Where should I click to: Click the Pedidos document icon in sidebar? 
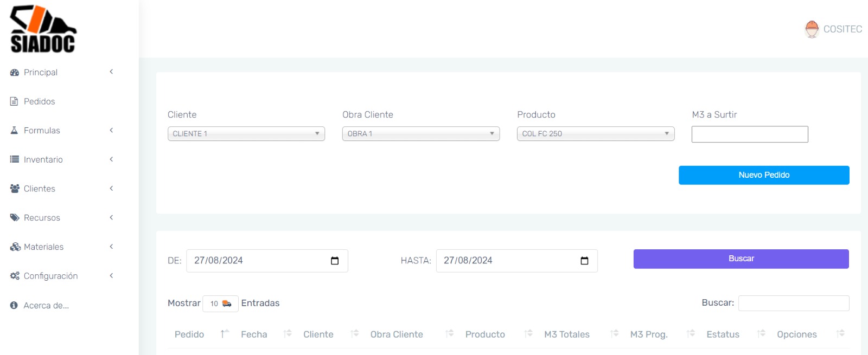point(15,101)
